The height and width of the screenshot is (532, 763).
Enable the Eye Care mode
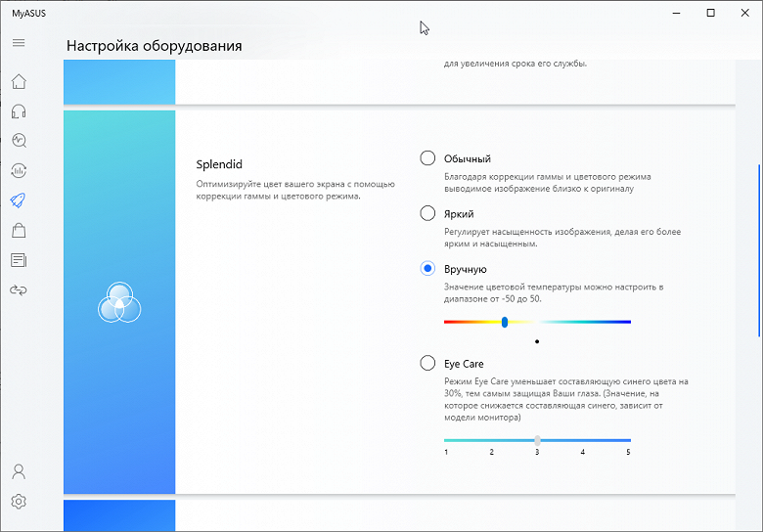click(x=427, y=363)
